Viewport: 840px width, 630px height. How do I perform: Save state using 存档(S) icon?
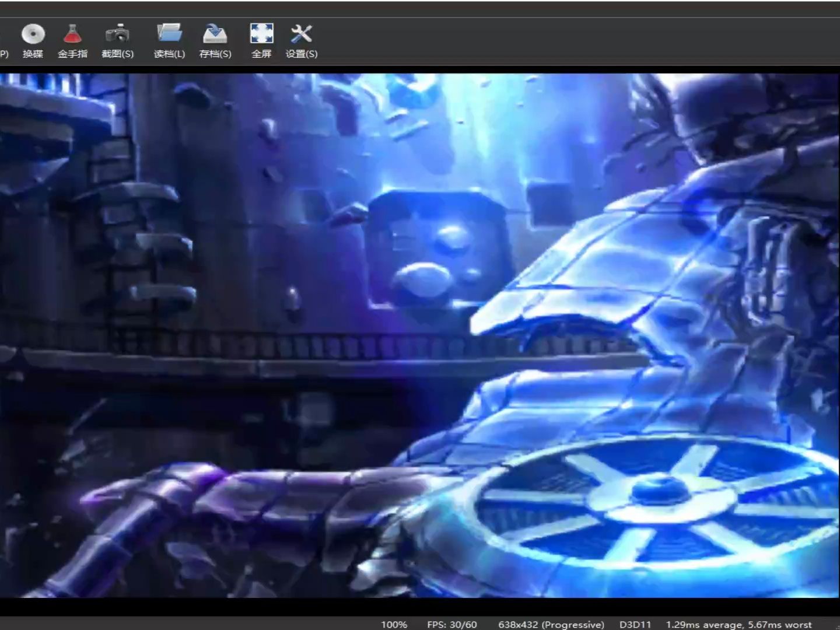(x=215, y=40)
